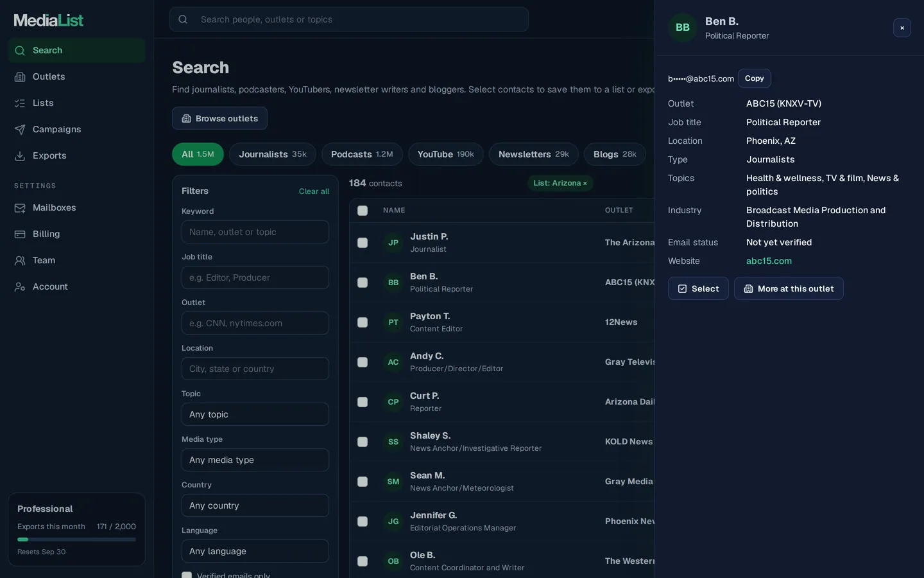
Task: Click the Exports download icon
Action: [x=20, y=156]
